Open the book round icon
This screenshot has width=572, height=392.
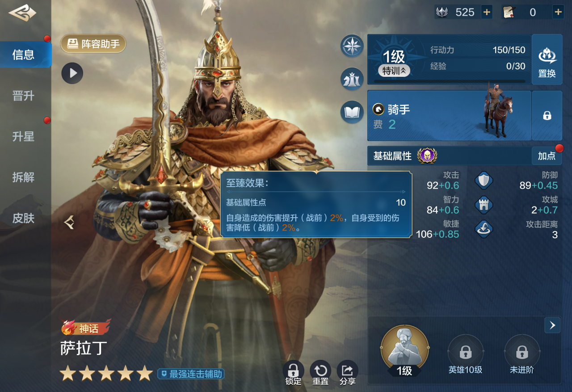pyautogui.click(x=352, y=112)
